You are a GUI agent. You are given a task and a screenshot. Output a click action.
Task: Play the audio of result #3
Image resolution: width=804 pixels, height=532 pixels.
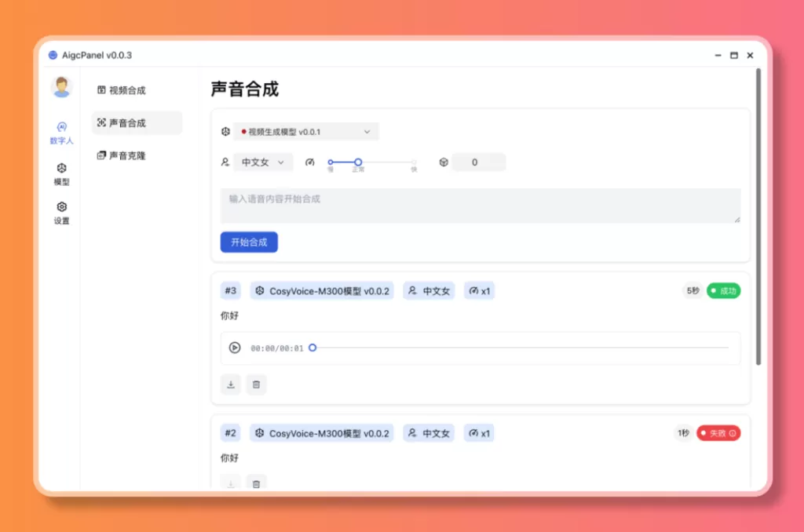tap(233, 347)
